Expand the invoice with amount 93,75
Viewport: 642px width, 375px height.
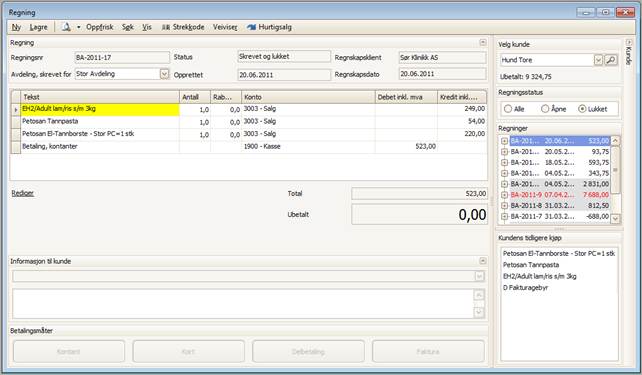504,152
